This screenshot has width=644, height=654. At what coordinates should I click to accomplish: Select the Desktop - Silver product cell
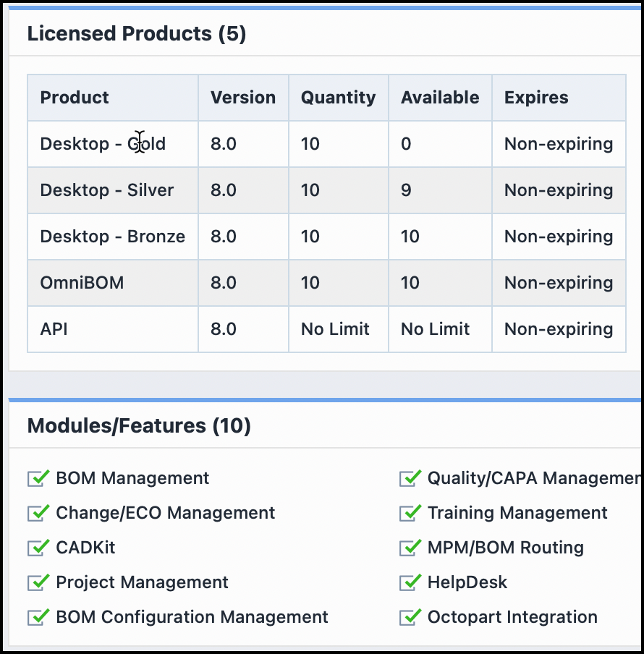click(107, 190)
